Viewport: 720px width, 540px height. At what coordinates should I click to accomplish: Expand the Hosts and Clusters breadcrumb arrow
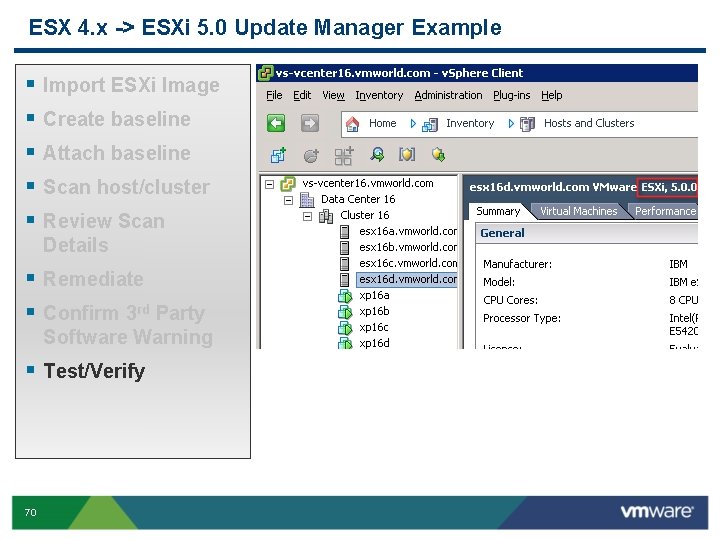(511, 124)
